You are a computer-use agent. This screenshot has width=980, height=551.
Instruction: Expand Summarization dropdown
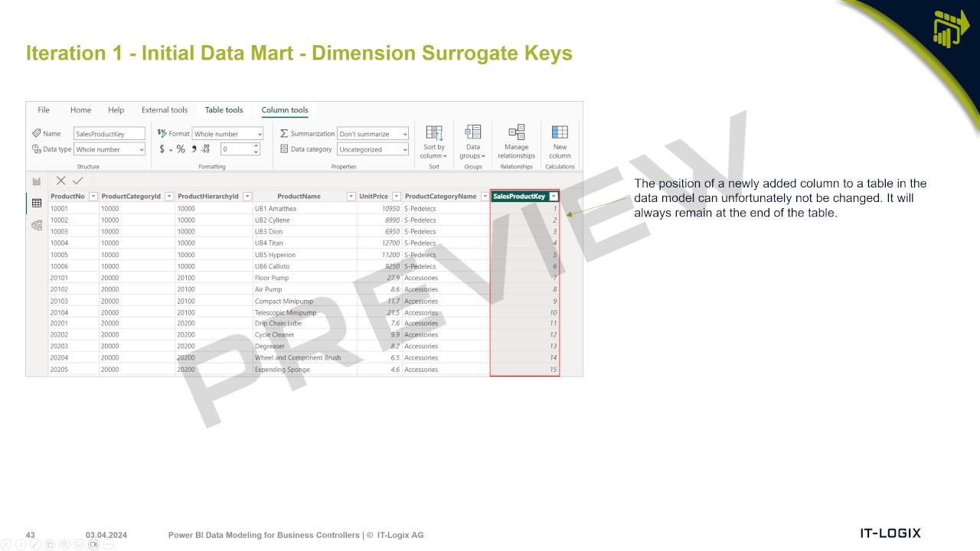tap(373, 134)
